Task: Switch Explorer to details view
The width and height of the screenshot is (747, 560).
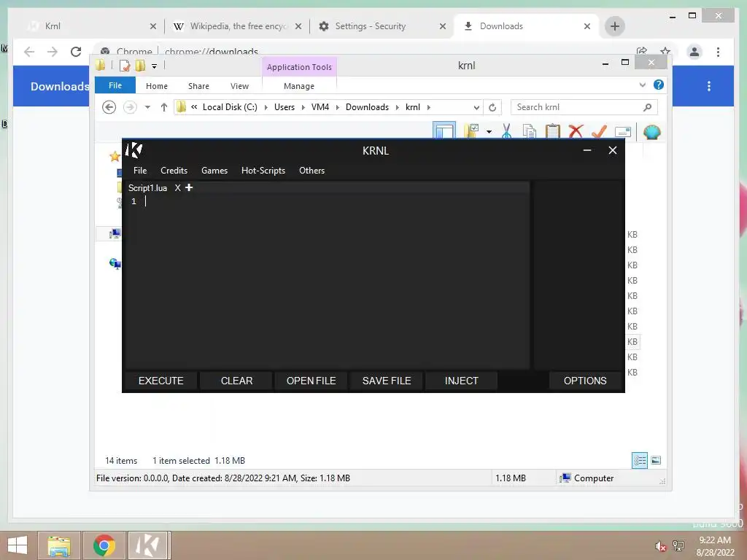Action: [x=640, y=461]
